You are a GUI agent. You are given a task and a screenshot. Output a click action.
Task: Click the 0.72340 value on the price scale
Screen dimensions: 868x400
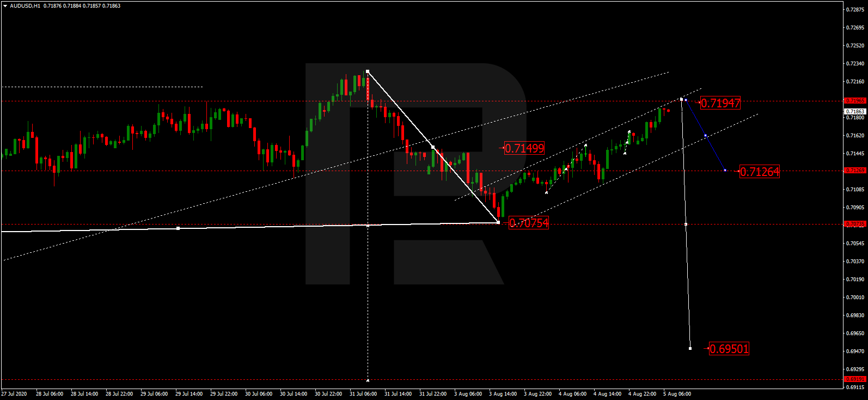pos(855,64)
